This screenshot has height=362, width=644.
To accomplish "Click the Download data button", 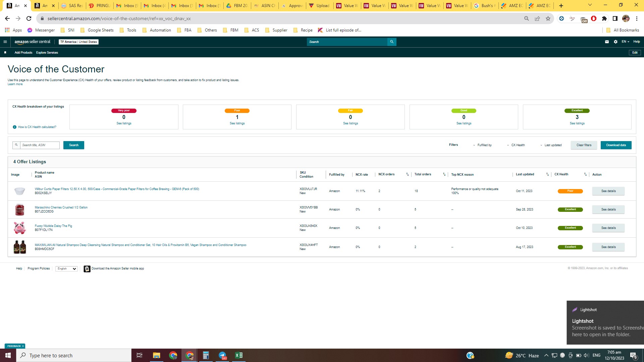I will 616,145.
